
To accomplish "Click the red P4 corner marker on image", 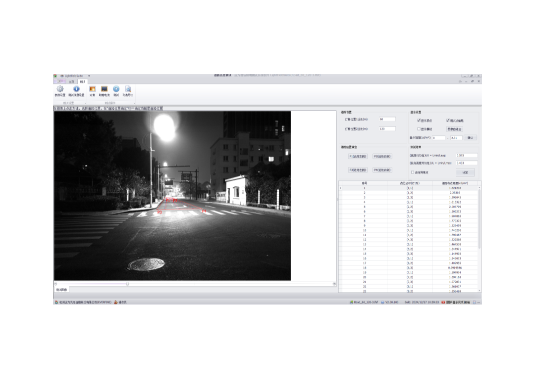I will point(204,211).
